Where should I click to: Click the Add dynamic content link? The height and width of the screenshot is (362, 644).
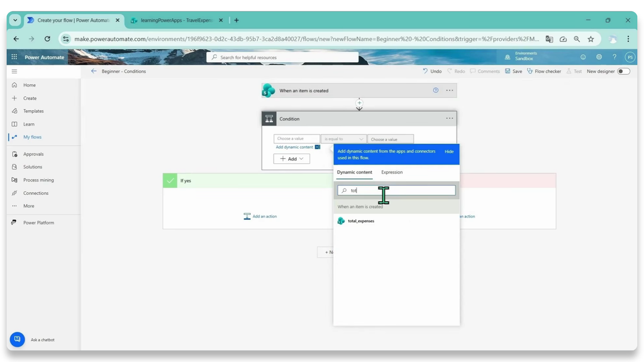click(294, 147)
